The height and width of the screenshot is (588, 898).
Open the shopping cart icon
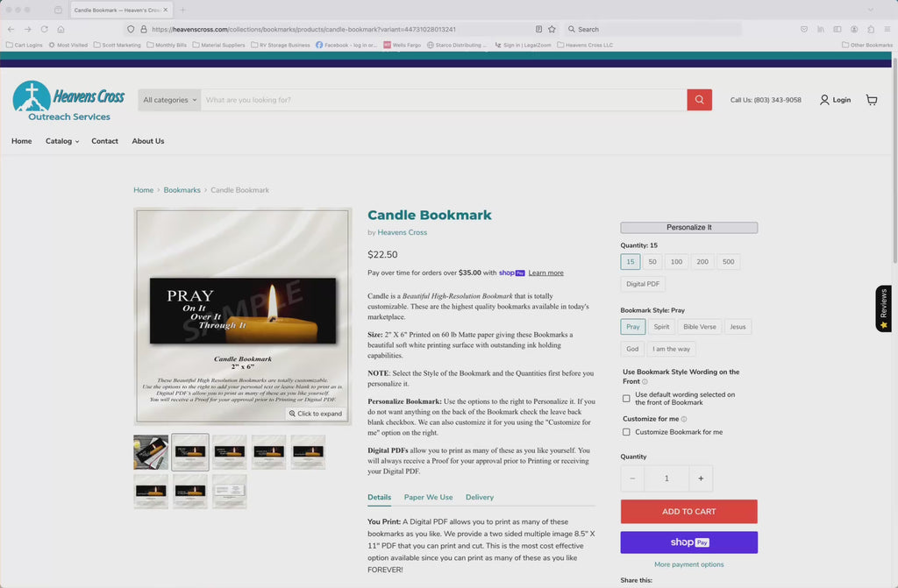pos(871,100)
